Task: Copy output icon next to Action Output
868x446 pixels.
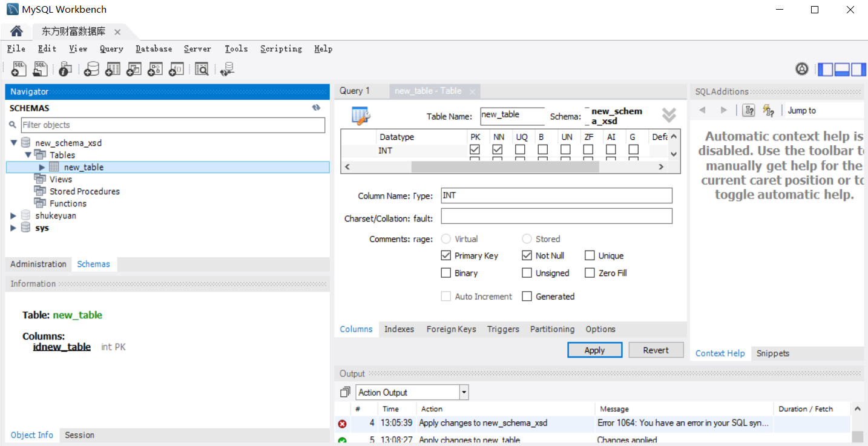Action: (345, 392)
